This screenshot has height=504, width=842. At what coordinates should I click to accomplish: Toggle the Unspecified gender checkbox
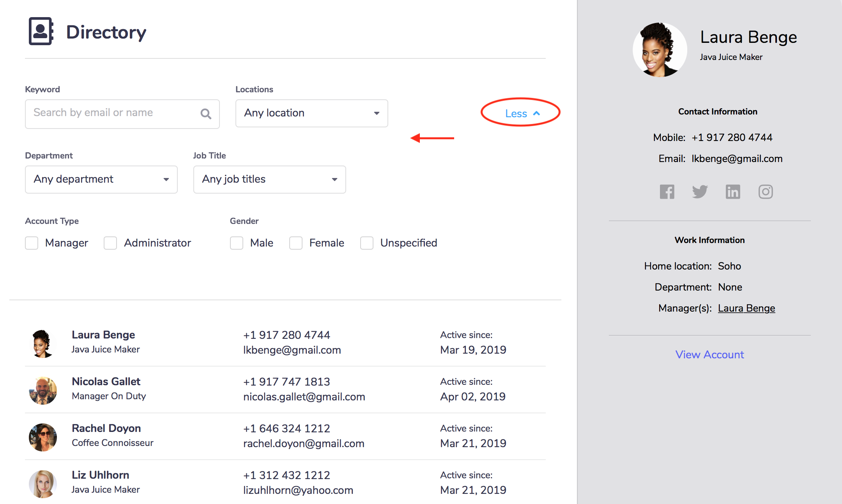tap(367, 243)
